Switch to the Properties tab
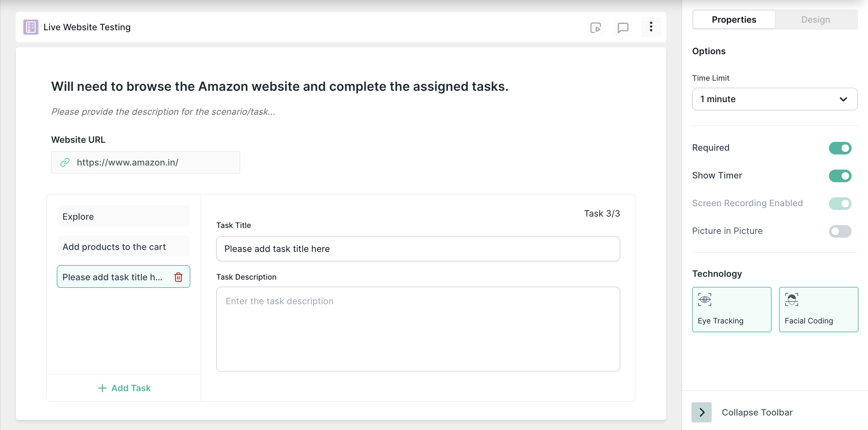 tap(733, 20)
